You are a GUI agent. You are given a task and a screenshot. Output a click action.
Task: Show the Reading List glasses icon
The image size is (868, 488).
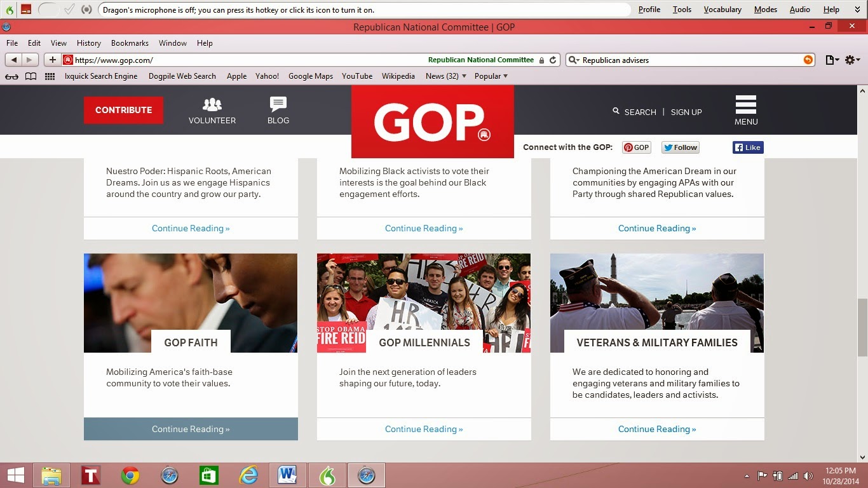tap(12, 76)
